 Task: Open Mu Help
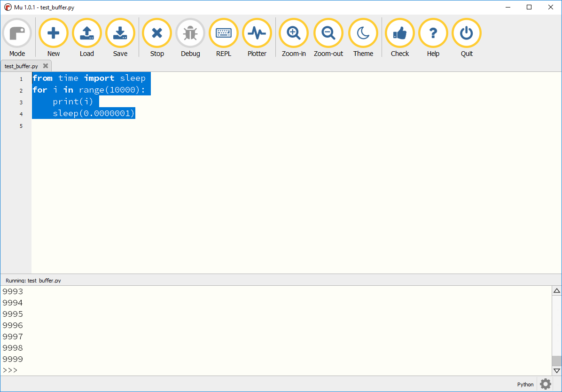tap(433, 33)
